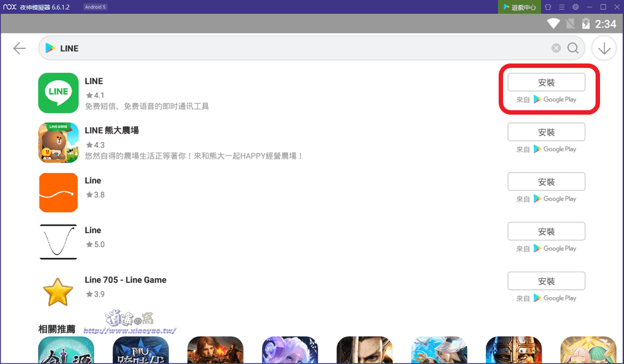
Task: Install the LINE messenger app
Action: 546,82
